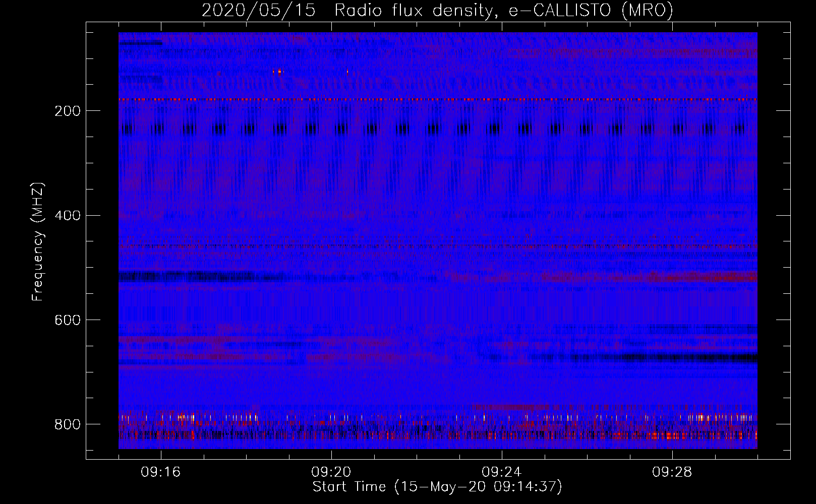The width and height of the screenshot is (816, 504).
Task: Click the 'Start Time (15-May-20 09:14:37)' label
Action: tap(437, 487)
